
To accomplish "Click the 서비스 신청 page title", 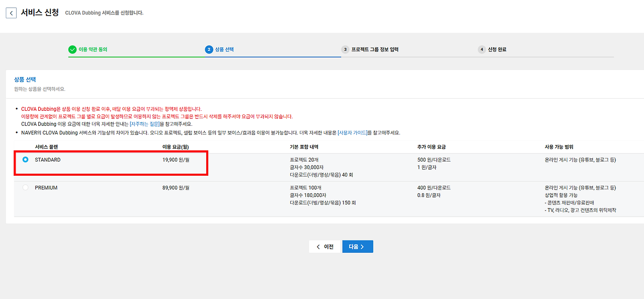I will click(x=40, y=13).
